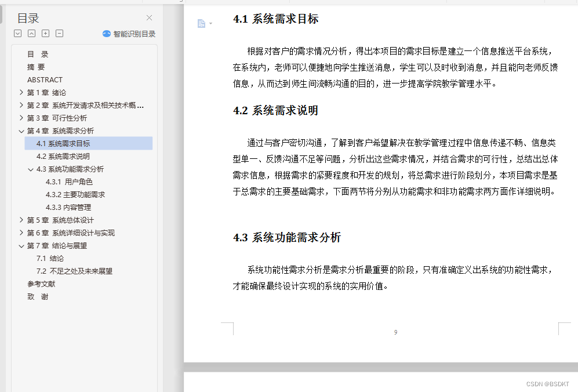Image resolution: width=578 pixels, height=392 pixels.
Task: Click page number 9 in footer
Action: [395, 332]
